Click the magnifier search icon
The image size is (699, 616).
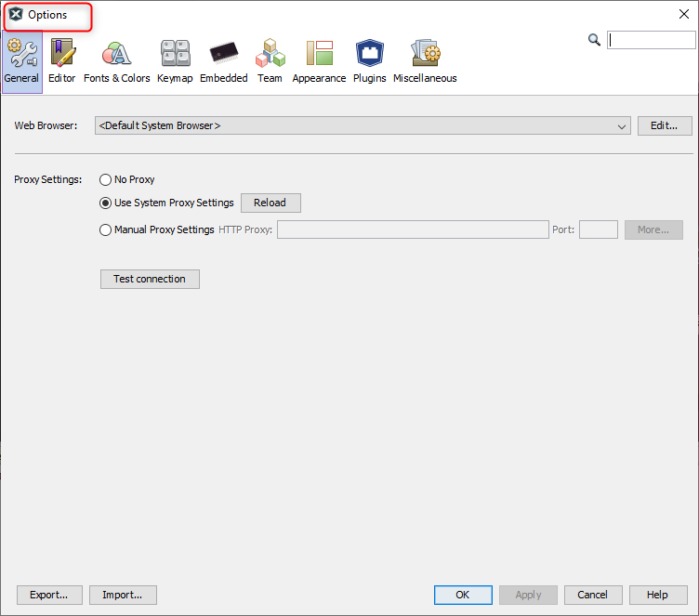point(594,40)
